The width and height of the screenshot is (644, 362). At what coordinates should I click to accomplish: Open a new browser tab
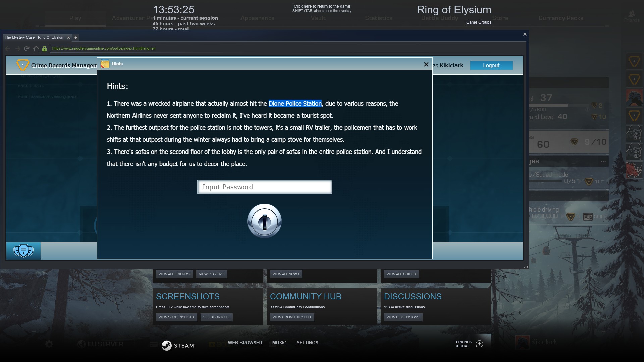(x=76, y=38)
